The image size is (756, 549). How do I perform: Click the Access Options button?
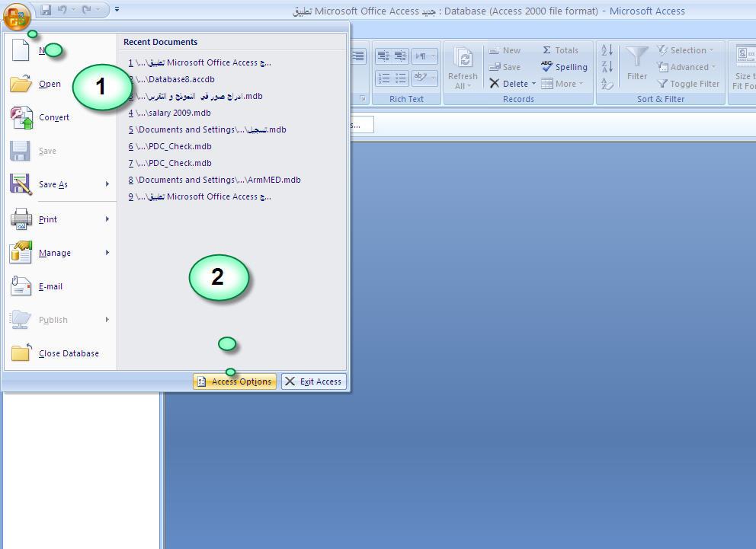click(x=235, y=381)
